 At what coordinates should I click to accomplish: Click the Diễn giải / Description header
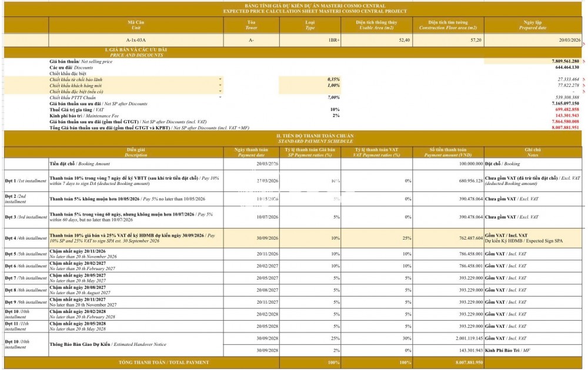click(136, 153)
